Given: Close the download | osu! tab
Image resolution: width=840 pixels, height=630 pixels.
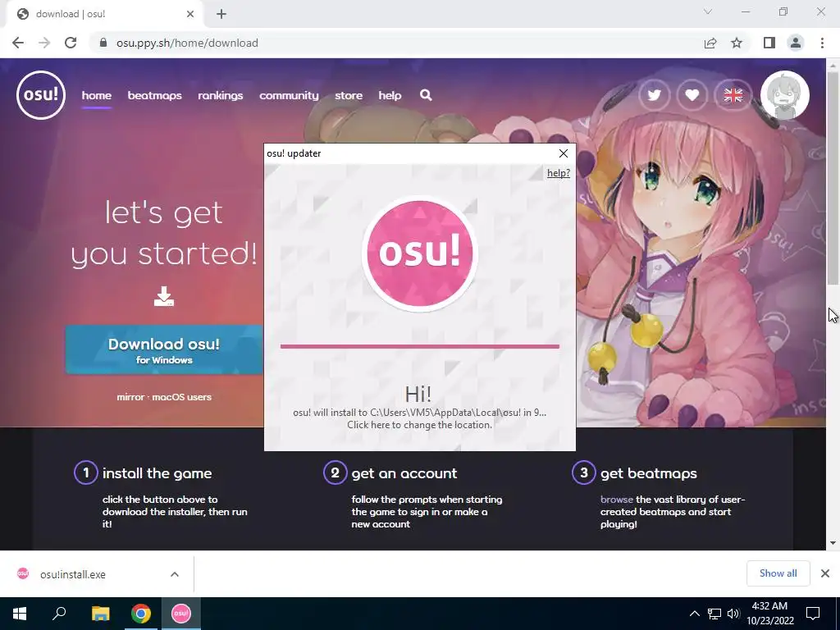Looking at the screenshot, I should pyautogui.click(x=190, y=14).
